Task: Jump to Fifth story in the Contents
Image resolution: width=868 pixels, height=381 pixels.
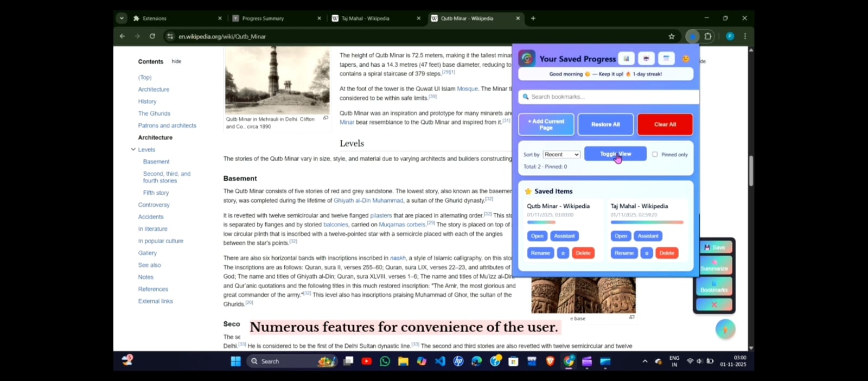Action: [156, 193]
